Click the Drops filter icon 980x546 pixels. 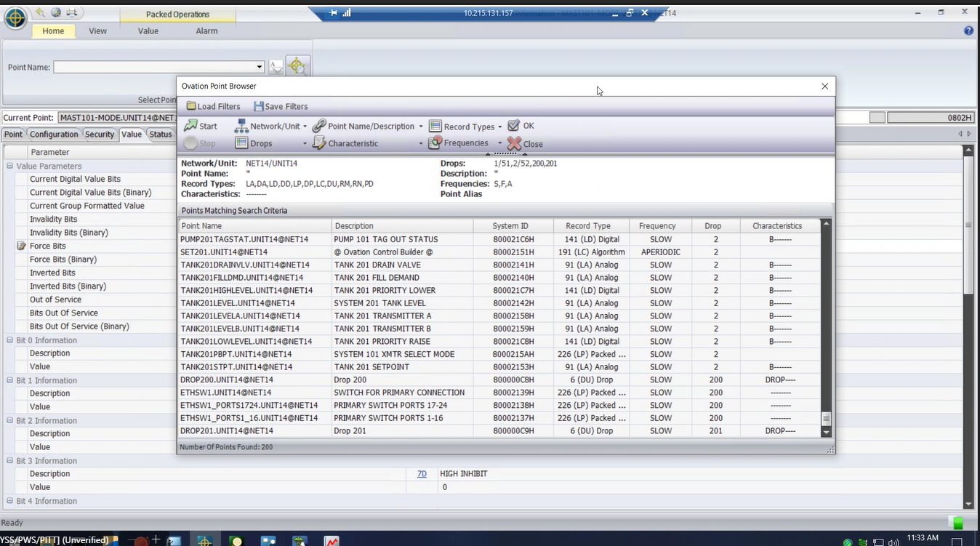[x=241, y=143]
